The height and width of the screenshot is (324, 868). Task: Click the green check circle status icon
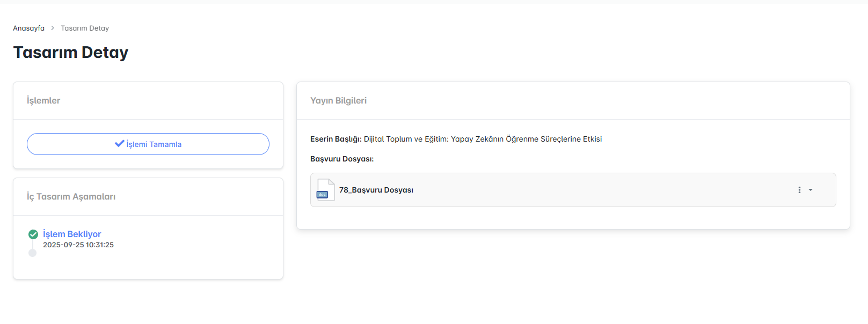pos(33,234)
